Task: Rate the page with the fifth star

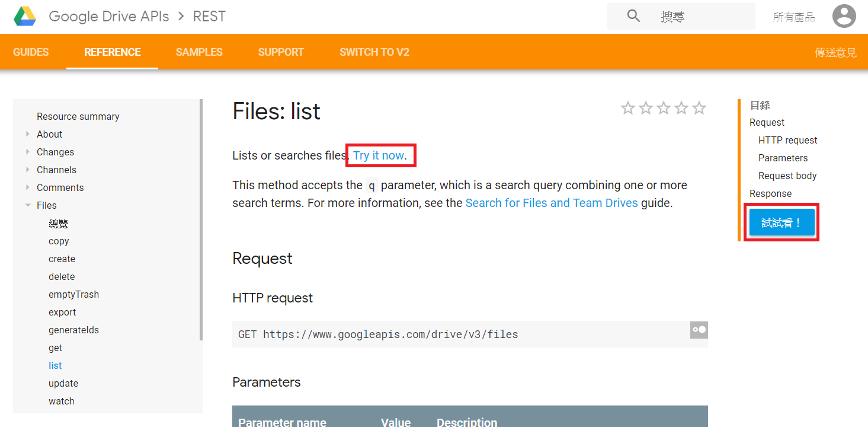Action: tap(699, 108)
